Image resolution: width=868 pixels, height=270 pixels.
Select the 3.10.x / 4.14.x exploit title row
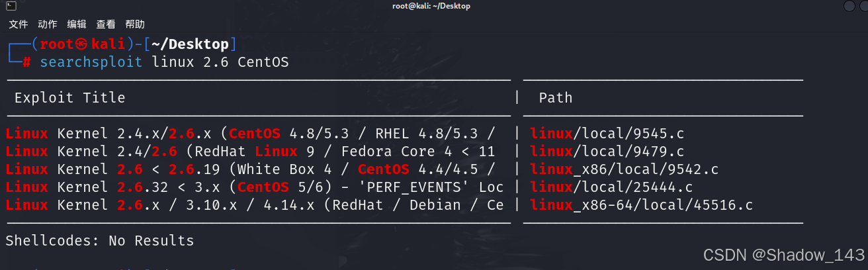[x=255, y=205]
